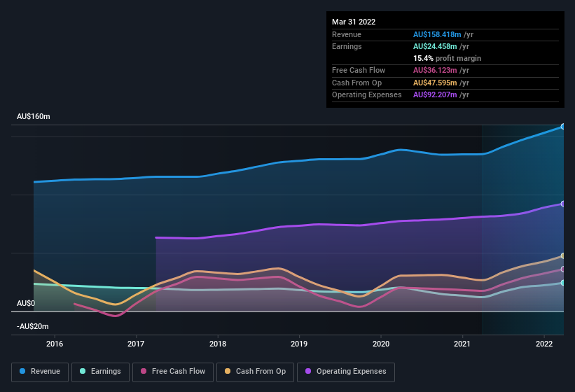Viewport: 575px width, 392px height.
Task: Click the 2019 x-axis year label
Action: (x=299, y=344)
